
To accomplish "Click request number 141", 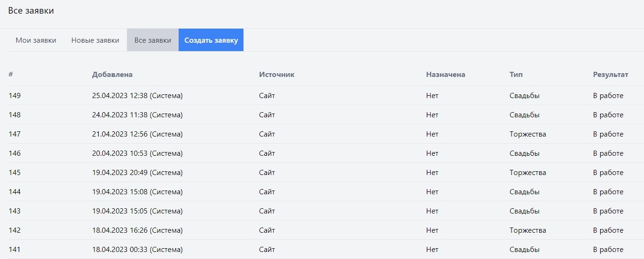I will [15, 250].
